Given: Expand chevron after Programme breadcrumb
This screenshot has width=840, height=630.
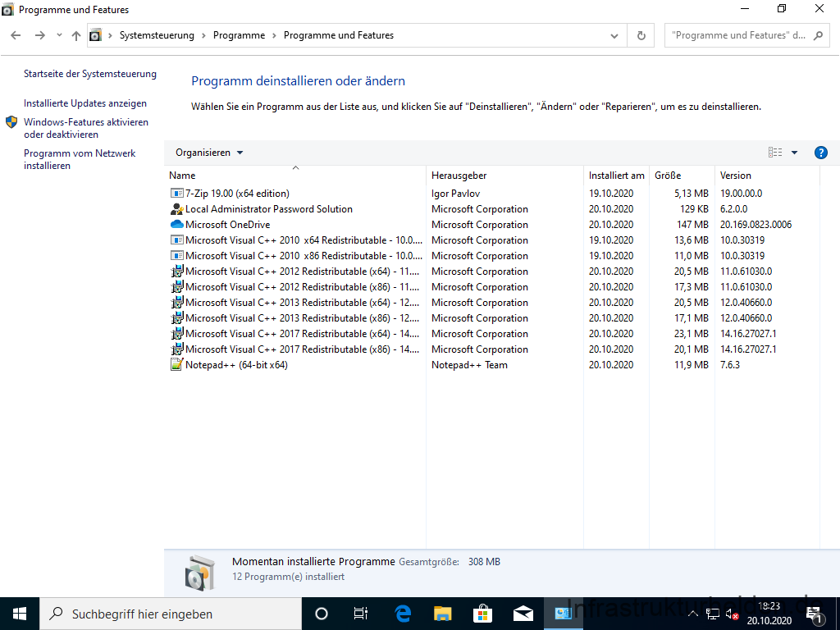Looking at the screenshot, I should (x=274, y=35).
